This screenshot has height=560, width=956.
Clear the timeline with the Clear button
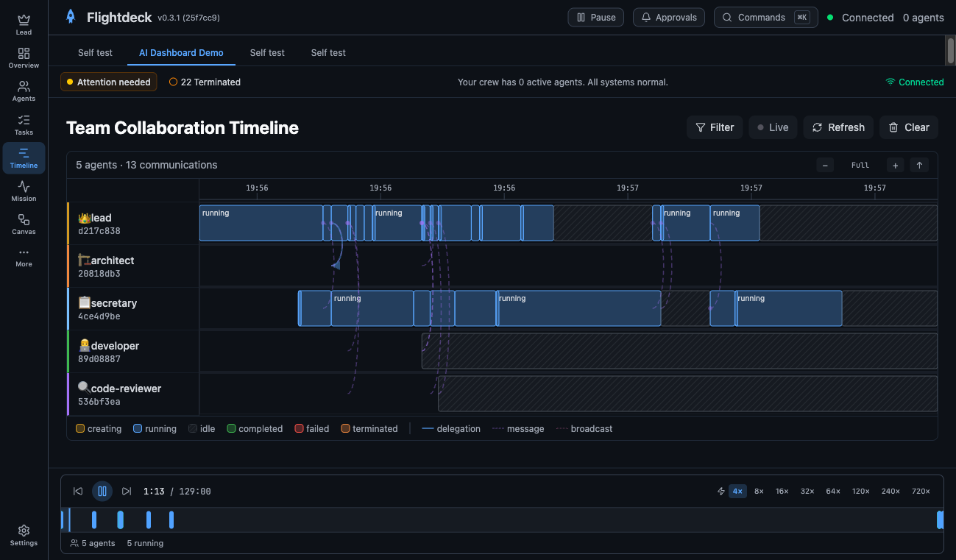pyautogui.click(x=908, y=127)
